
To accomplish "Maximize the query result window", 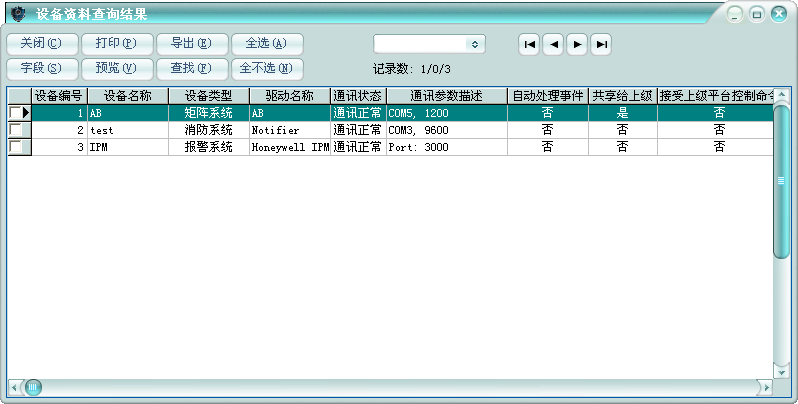I will coord(756,14).
